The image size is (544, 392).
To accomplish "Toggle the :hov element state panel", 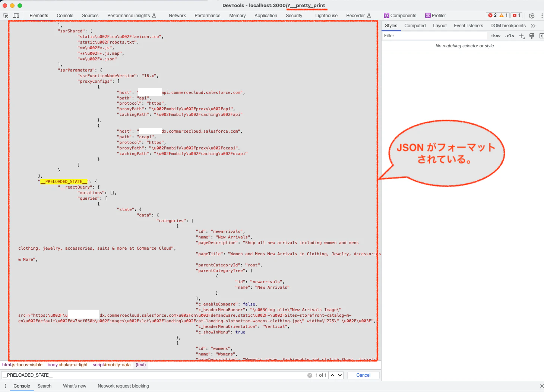I will click(x=496, y=36).
